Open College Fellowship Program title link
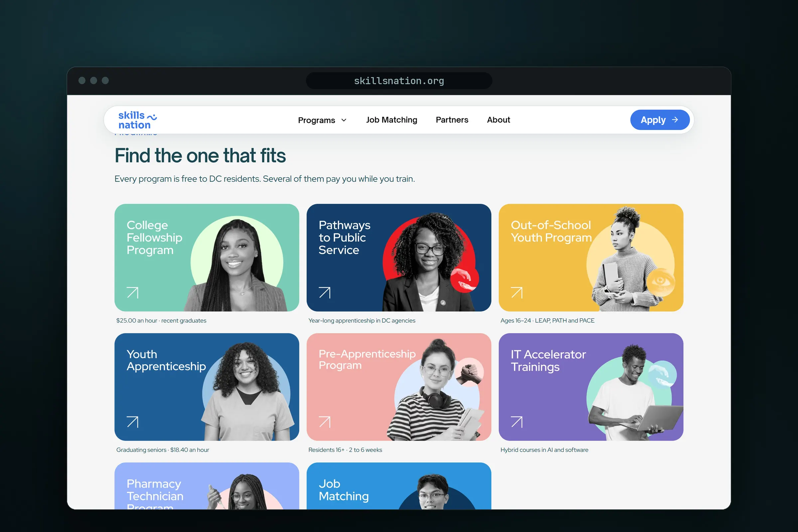 tap(154, 237)
